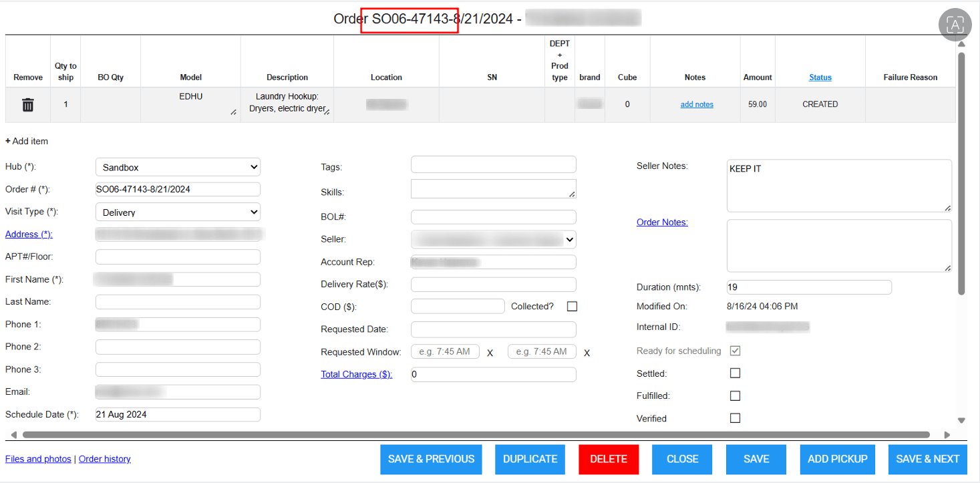
Task: Open the Hub dropdown showing Sandbox
Action: [x=177, y=166]
